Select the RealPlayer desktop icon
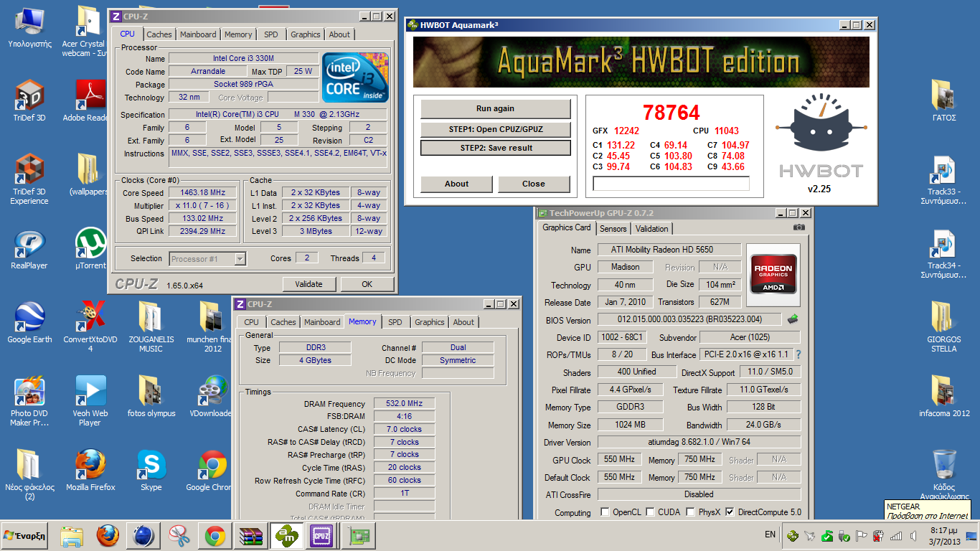The height and width of the screenshot is (551, 980). pyautogui.click(x=29, y=249)
